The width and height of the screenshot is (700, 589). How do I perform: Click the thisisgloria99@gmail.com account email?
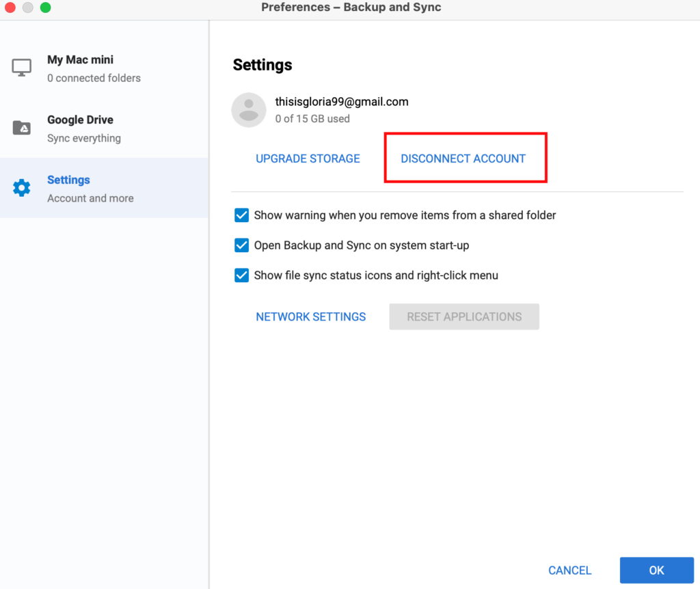(342, 102)
